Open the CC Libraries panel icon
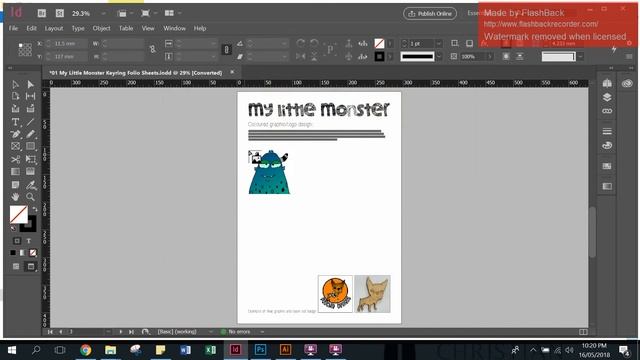Screen dimensions: 640x360 tap(627, 83)
